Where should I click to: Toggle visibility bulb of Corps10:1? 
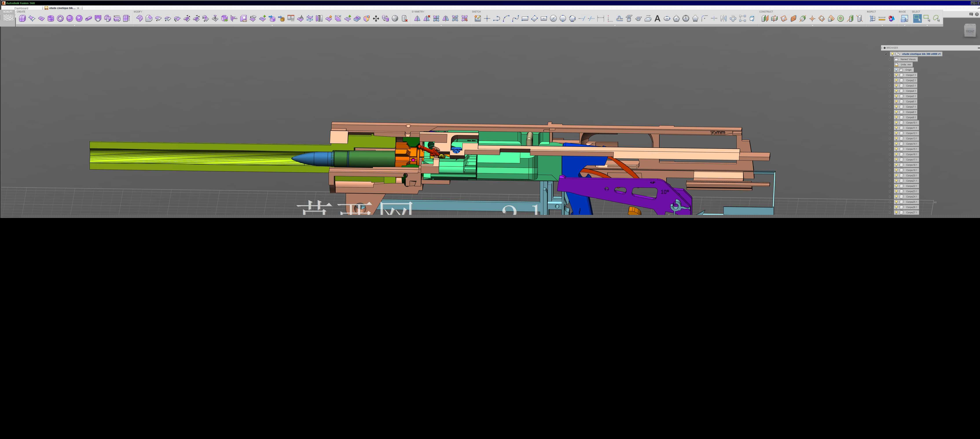[896, 123]
